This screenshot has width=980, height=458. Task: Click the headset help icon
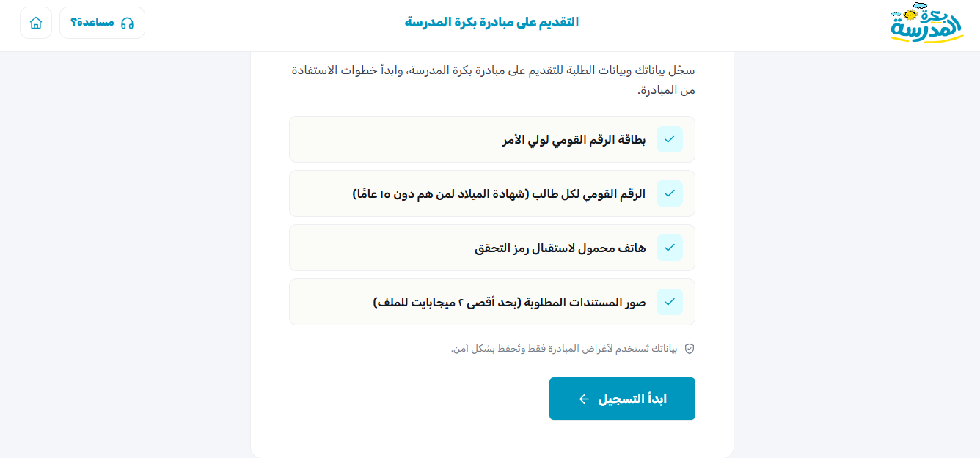[127, 23]
